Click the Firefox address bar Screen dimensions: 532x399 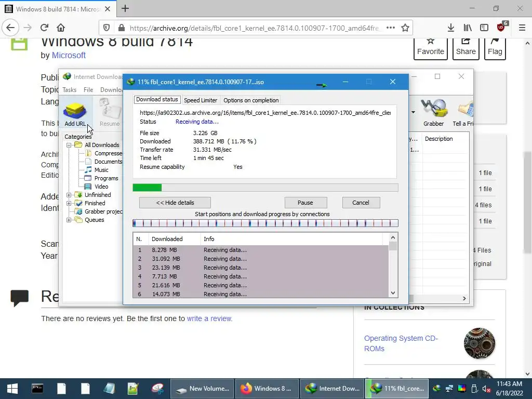point(255,28)
